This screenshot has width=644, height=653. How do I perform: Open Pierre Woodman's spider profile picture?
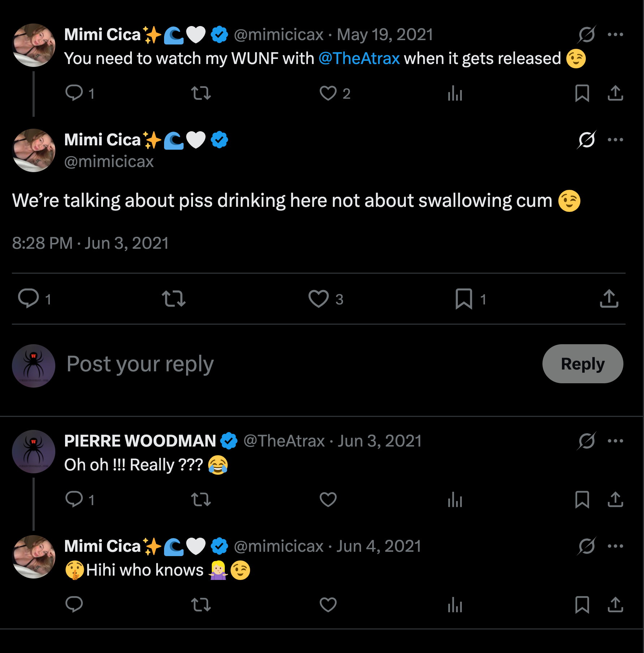(34, 452)
